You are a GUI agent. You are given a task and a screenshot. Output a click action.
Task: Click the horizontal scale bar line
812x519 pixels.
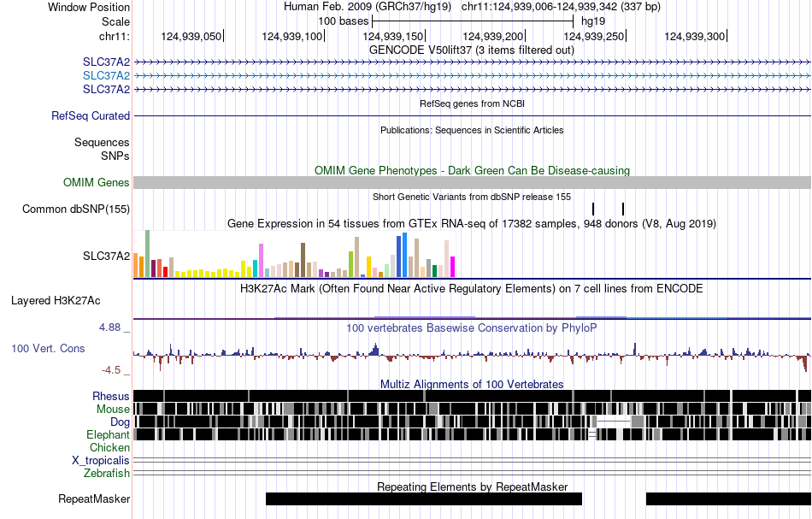pos(473,21)
